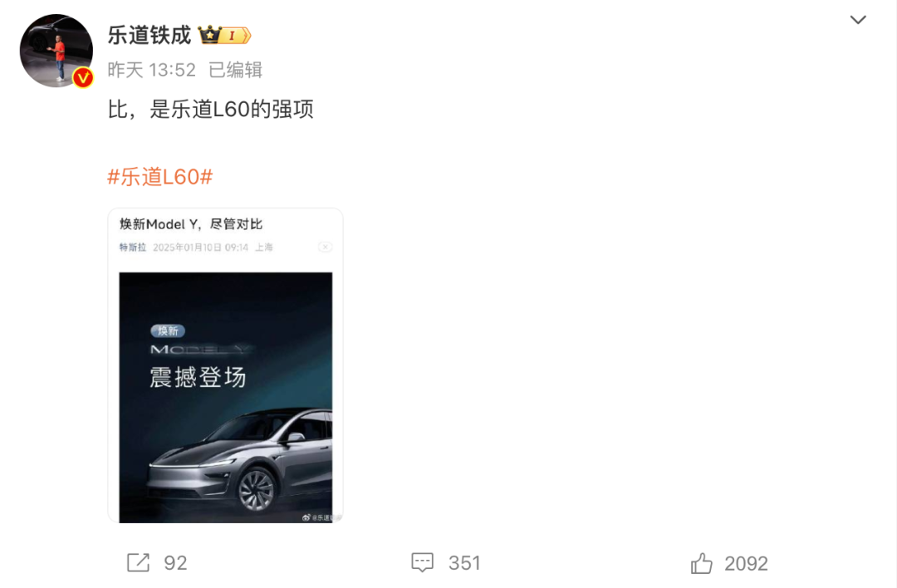Click the small circled x in image header
This screenshot has height=588, width=897.
click(x=325, y=247)
